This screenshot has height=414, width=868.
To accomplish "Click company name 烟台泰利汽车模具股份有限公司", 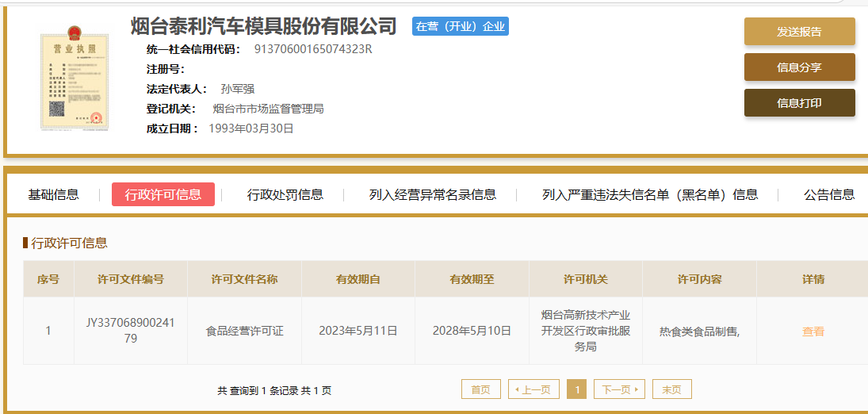I will pyautogui.click(x=264, y=26).
